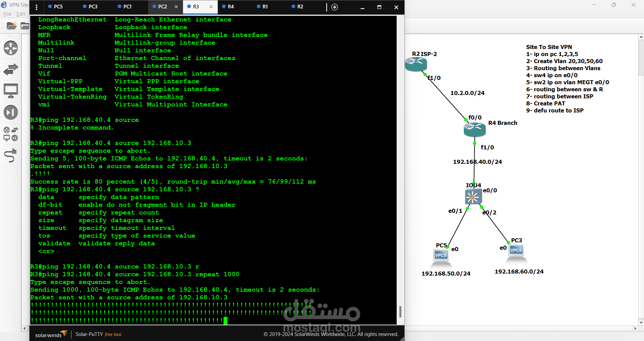Browse switches in GNS3 device toolbar
Viewport: 644px width, 341px height.
11,69
